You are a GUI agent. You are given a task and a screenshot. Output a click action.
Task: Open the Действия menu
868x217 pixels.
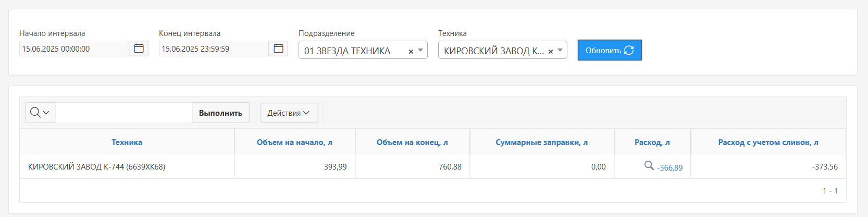click(289, 113)
